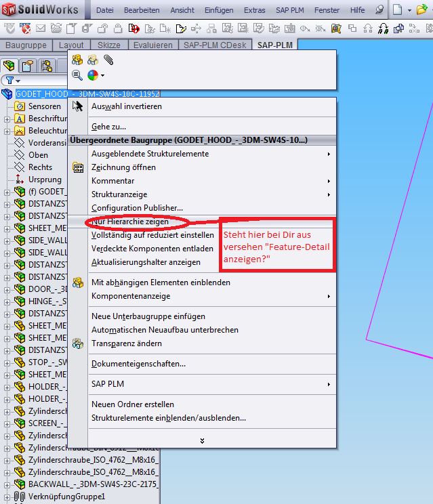Expand the BACKWALL_-_3DM-SW4S-23C-2175 node
Image resolution: width=433 pixels, height=504 pixels.
click(x=7, y=485)
